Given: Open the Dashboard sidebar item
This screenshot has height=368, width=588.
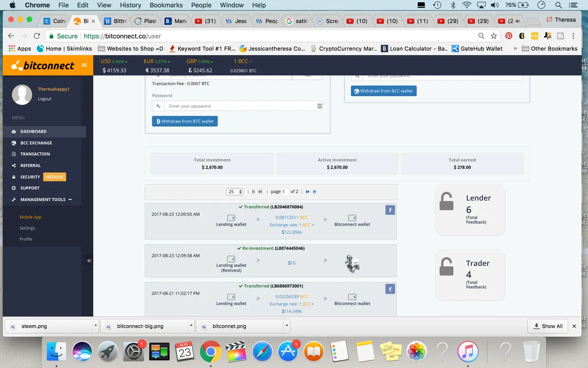Looking at the screenshot, I should coord(44,132).
